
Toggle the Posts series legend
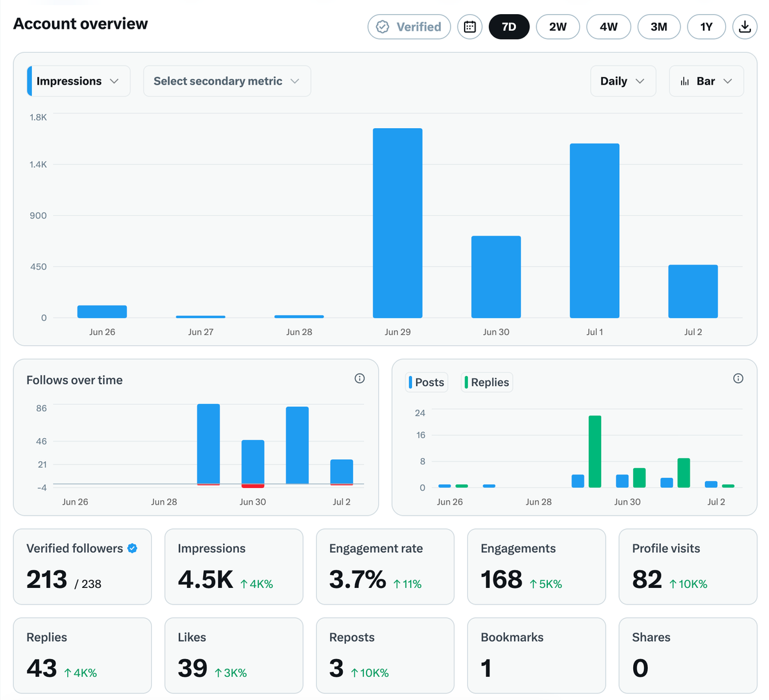(427, 382)
